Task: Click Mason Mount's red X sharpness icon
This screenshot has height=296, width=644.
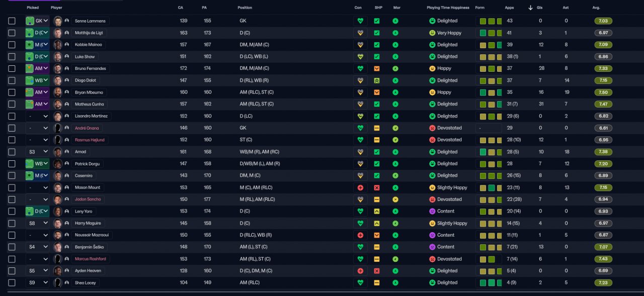Action: click(x=377, y=187)
